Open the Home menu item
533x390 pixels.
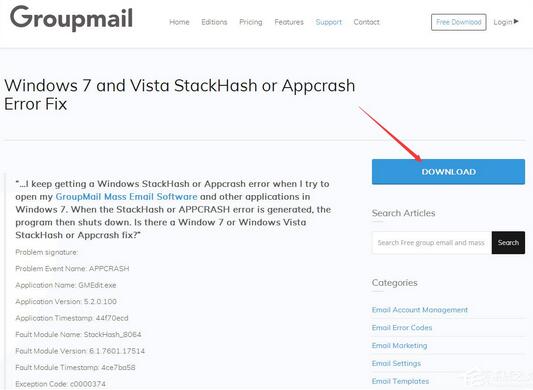(179, 22)
